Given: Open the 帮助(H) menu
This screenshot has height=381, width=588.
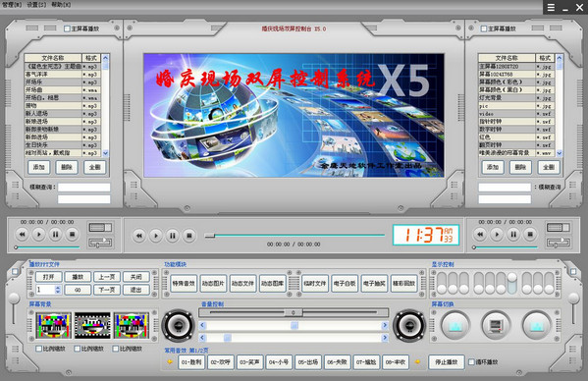Looking at the screenshot, I should (61, 5).
